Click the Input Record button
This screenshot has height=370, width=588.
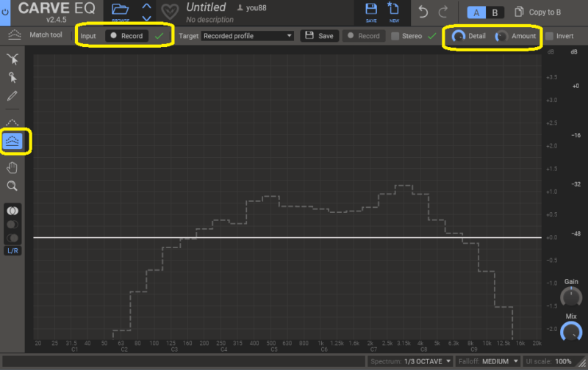126,36
